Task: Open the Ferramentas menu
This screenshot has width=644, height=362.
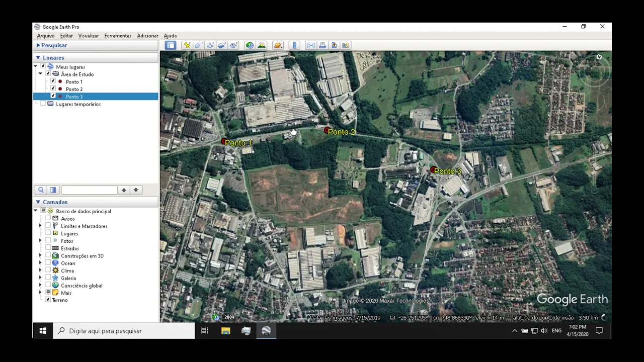Action: click(x=118, y=36)
